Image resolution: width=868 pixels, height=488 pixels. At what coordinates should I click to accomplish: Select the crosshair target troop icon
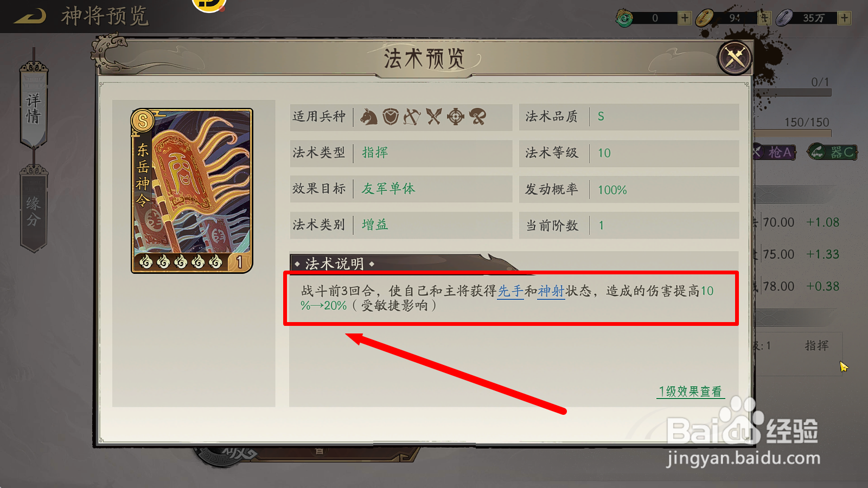coord(456,117)
